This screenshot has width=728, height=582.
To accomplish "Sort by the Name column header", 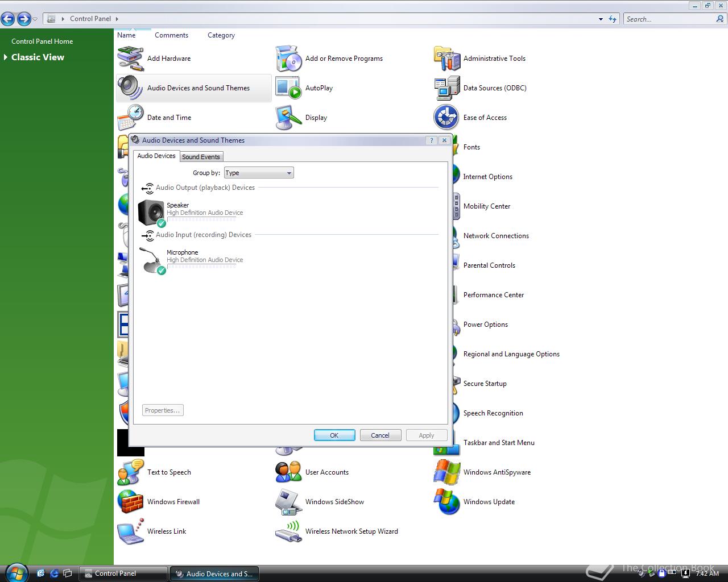I will 126,35.
